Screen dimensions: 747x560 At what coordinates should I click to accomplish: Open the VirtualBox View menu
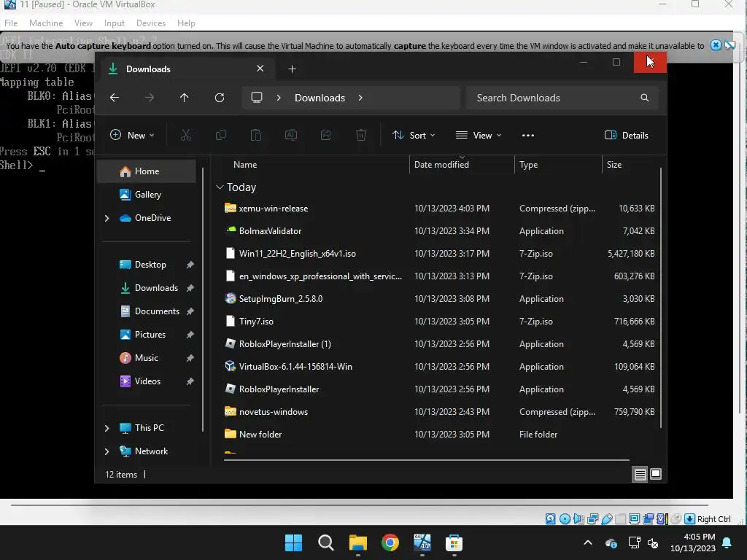[x=83, y=23]
